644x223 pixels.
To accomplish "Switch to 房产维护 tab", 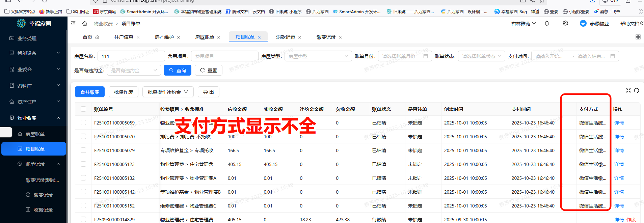I will point(164,37).
